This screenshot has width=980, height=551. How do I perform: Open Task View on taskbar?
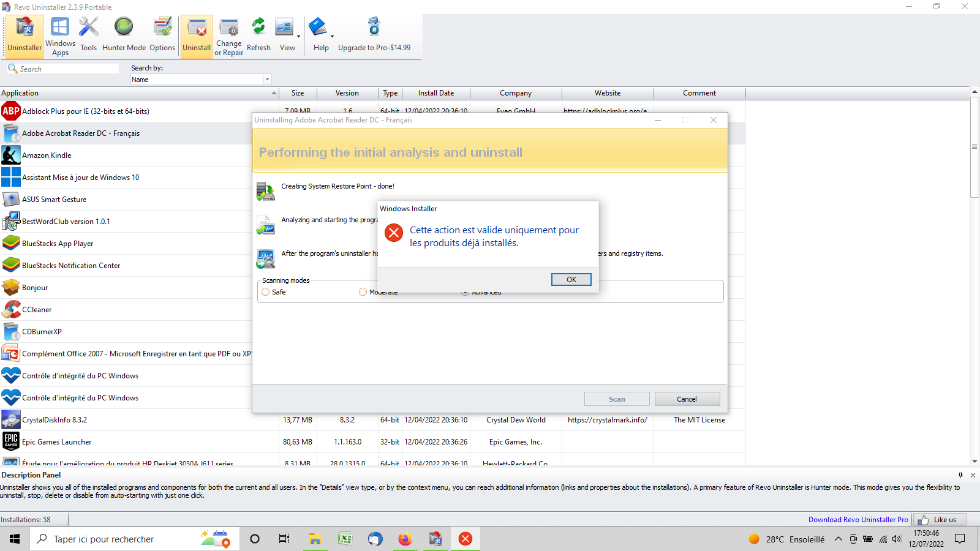click(284, 539)
